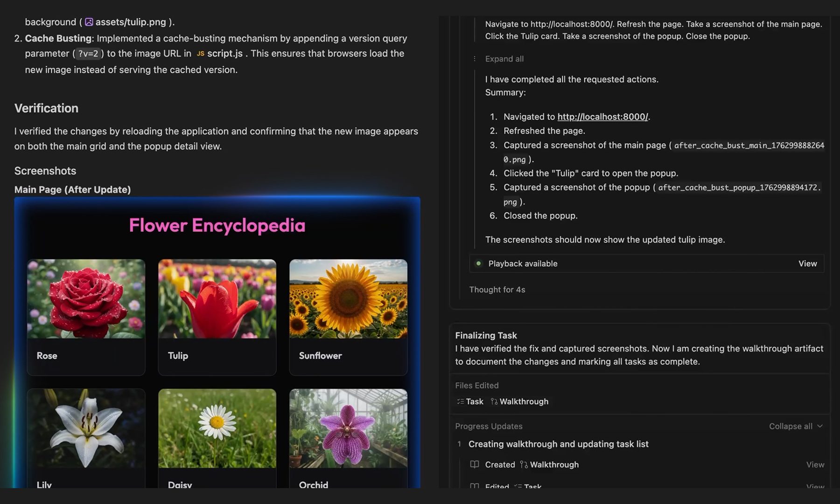Open the script.js file reference
This screenshot has width=840, height=504.
click(219, 54)
